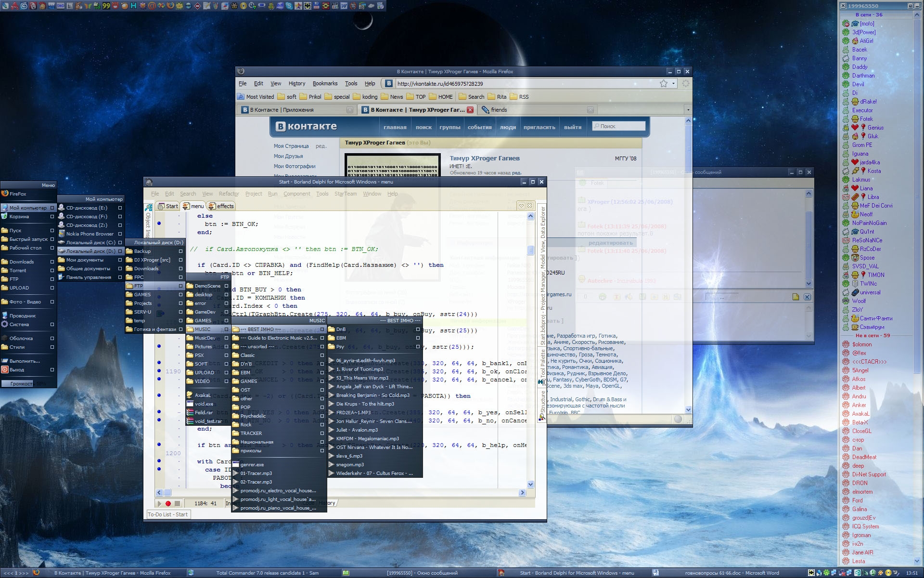This screenshot has height=578, width=924.
Task: Open koding bookmark folder in Firefox
Action: pyautogui.click(x=365, y=97)
